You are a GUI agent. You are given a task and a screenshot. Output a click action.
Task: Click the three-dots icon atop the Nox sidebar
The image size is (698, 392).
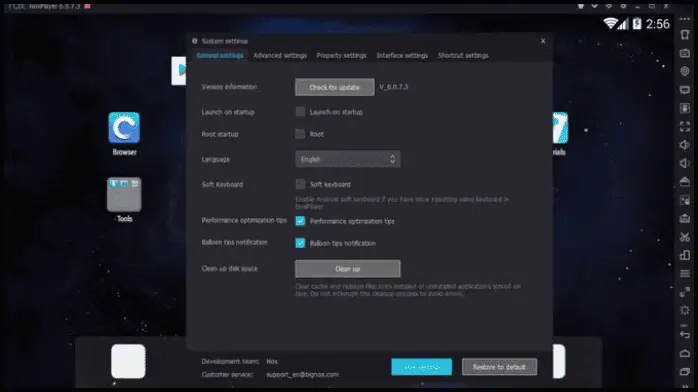[685, 19]
